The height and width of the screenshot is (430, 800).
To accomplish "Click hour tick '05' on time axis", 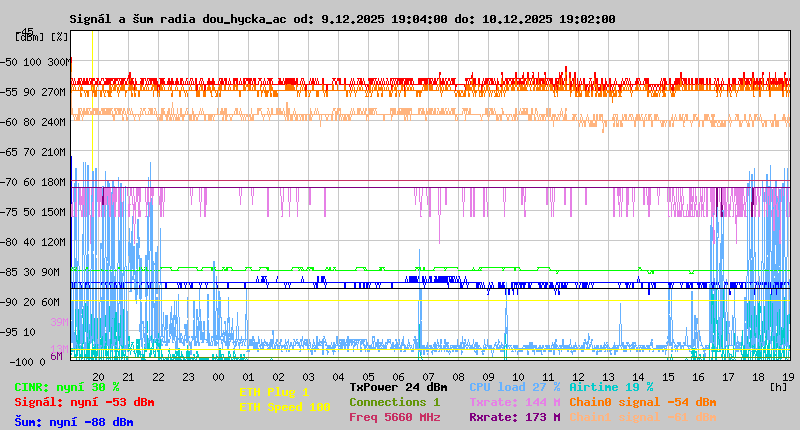I will [x=368, y=377].
